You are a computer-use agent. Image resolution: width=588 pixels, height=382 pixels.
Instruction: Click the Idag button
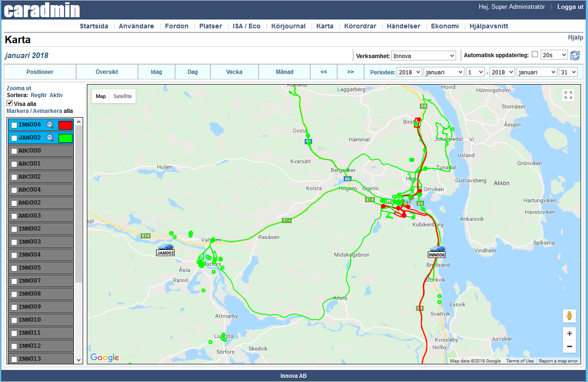click(157, 72)
